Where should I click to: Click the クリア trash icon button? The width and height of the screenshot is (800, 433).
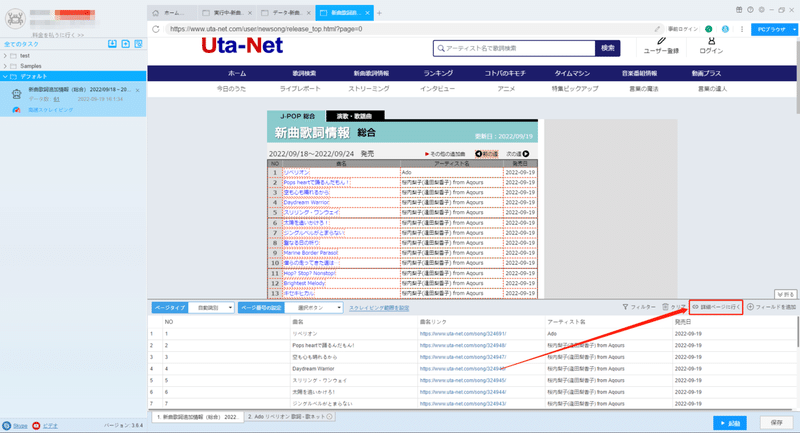click(x=673, y=307)
